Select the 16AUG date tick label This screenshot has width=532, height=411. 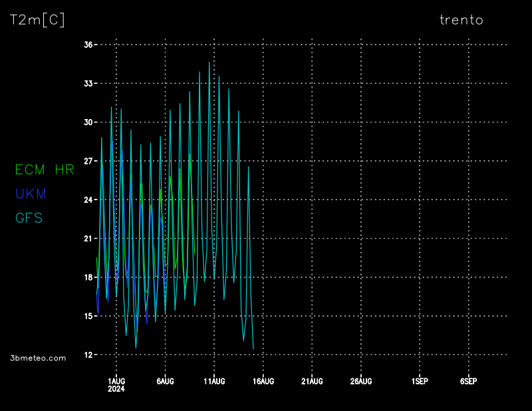pos(263,381)
